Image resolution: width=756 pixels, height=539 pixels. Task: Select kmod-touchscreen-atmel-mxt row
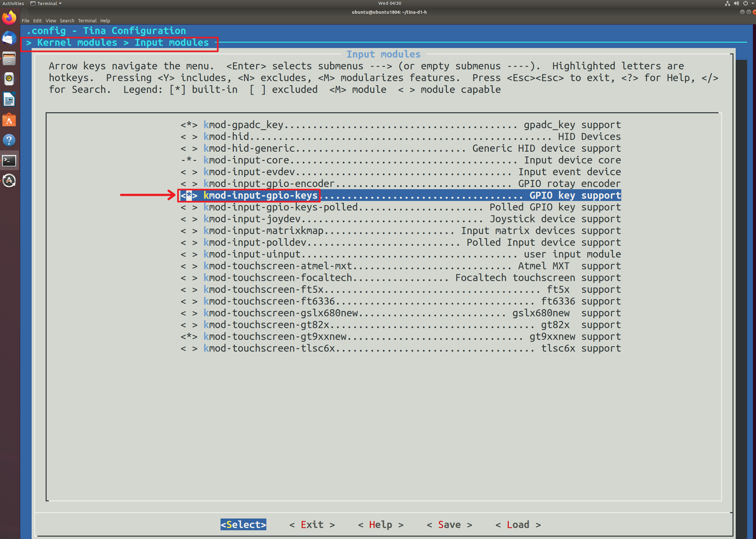(401, 266)
